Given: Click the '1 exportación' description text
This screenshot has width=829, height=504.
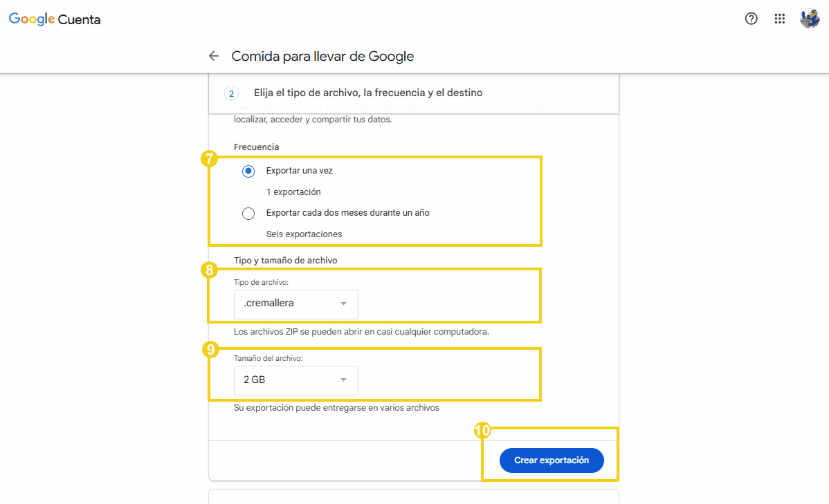Looking at the screenshot, I should (x=293, y=192).
